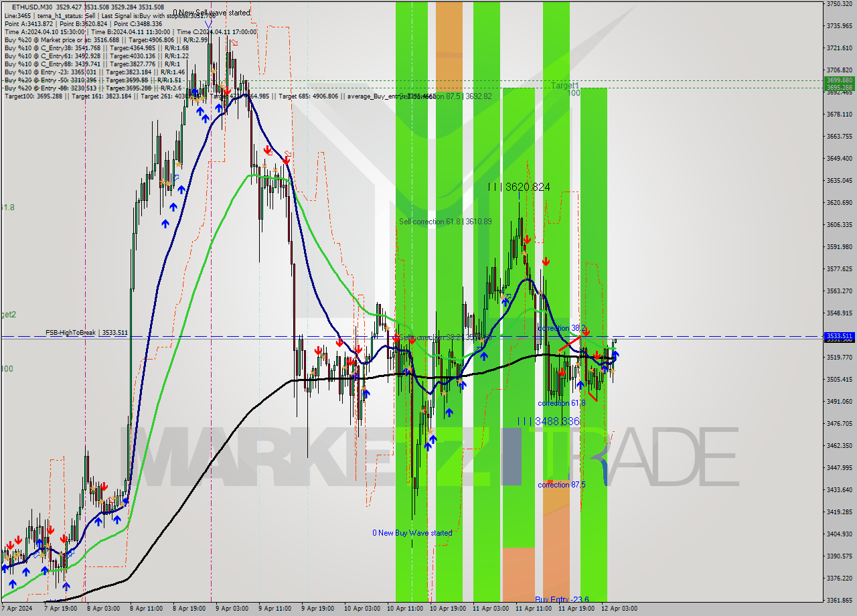This screenshot has width=857, height=616.
Task: Select the 'correction 61.8' blue label
Action: click(x=562, y=403)
